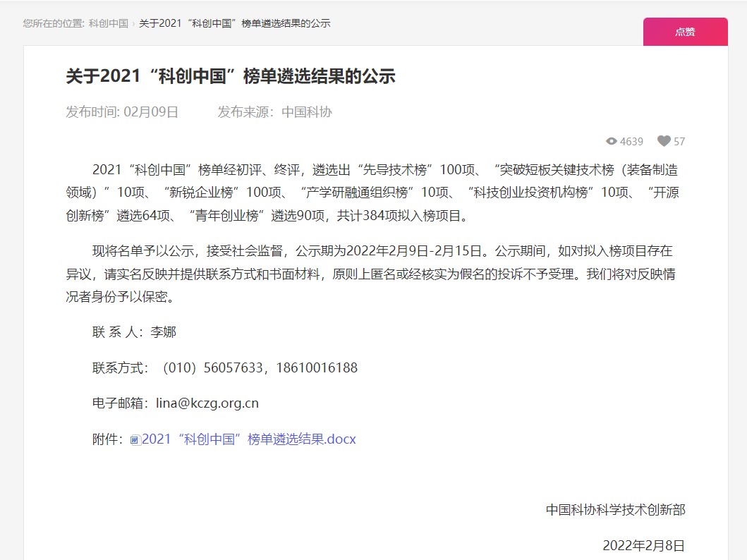Click the publish date 02月09日
The width and height of the screenshot is (747, 560).
click(x=151, y=111)
